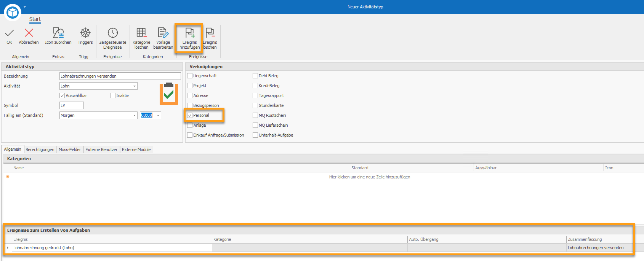The image size is (644, 261).
Task: Open the Triggers tool
Action: [85, 33]
